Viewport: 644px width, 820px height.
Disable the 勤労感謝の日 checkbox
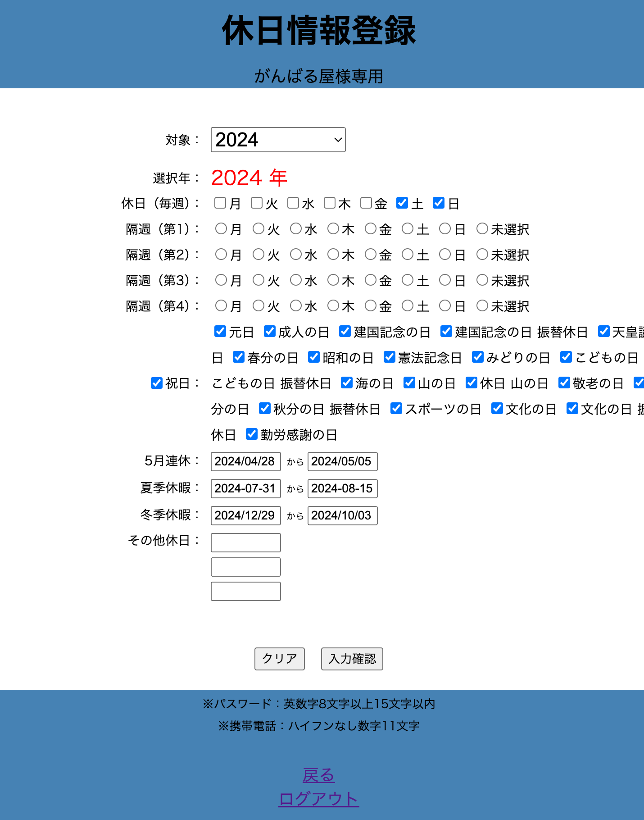click(252, 434)
